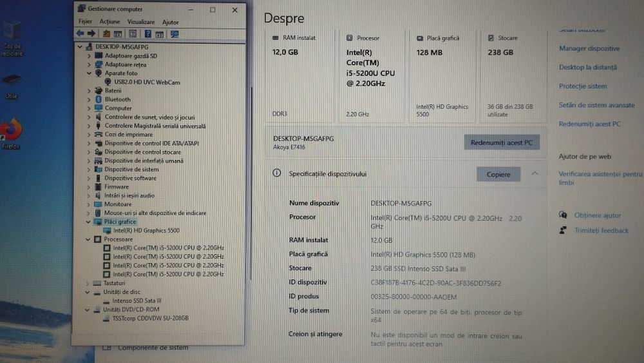Click the Trimiteți feedback person icon
Image resolution: width=644 pixels, height=363 pixels.
(563, 230)
